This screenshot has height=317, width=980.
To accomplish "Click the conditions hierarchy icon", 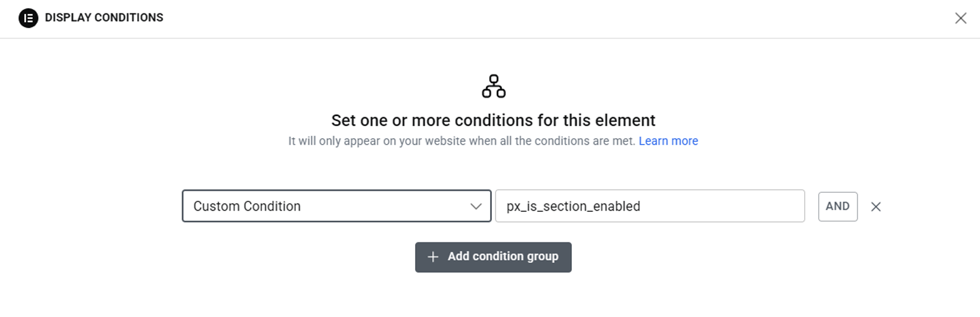I will [x=493, y=86].
